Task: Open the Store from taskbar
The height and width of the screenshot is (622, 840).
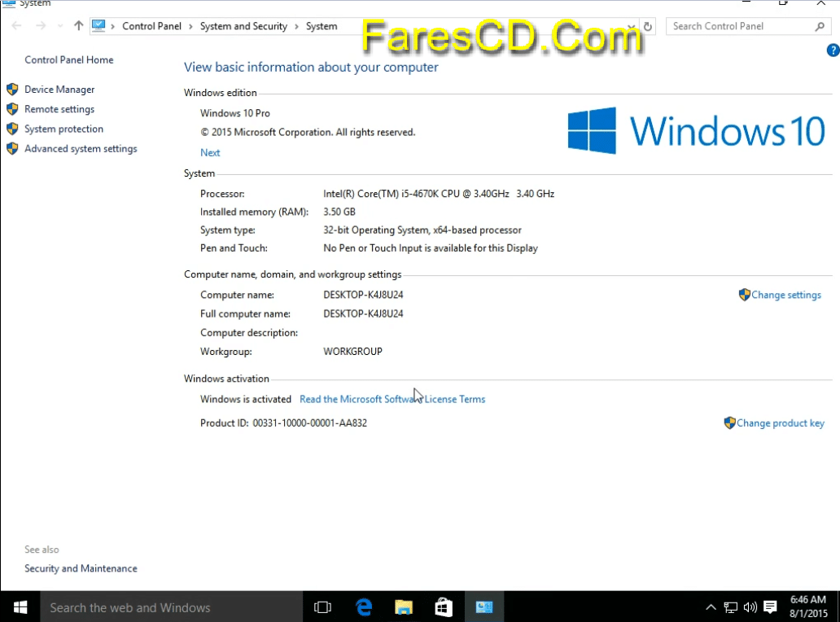Action: click(x=444, y=607)
